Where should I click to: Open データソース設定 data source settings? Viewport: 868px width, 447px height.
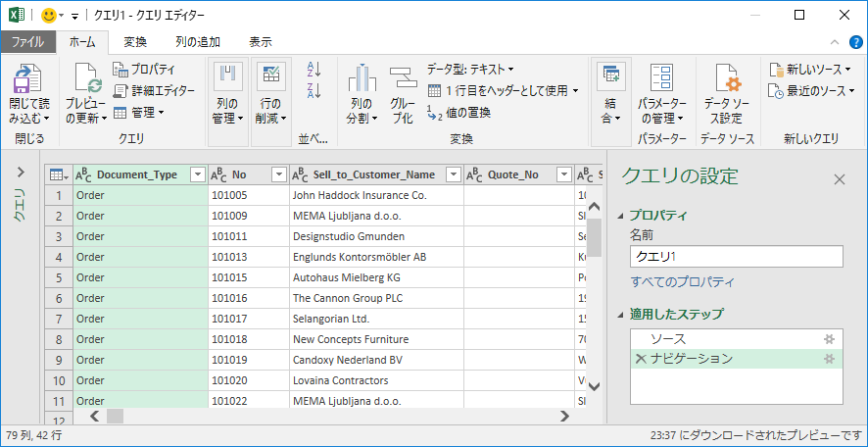click(x=727, y=79)
